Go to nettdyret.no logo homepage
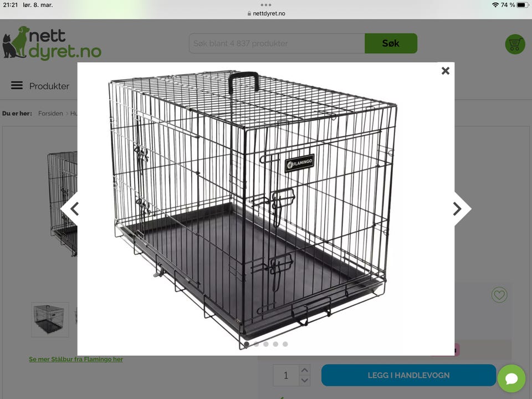 coord(52,43)
